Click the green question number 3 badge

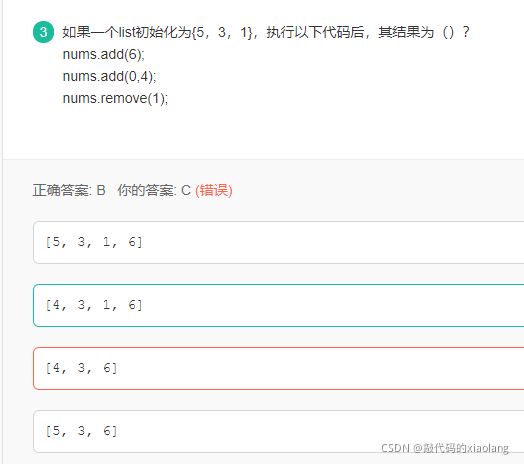(43, 32)
